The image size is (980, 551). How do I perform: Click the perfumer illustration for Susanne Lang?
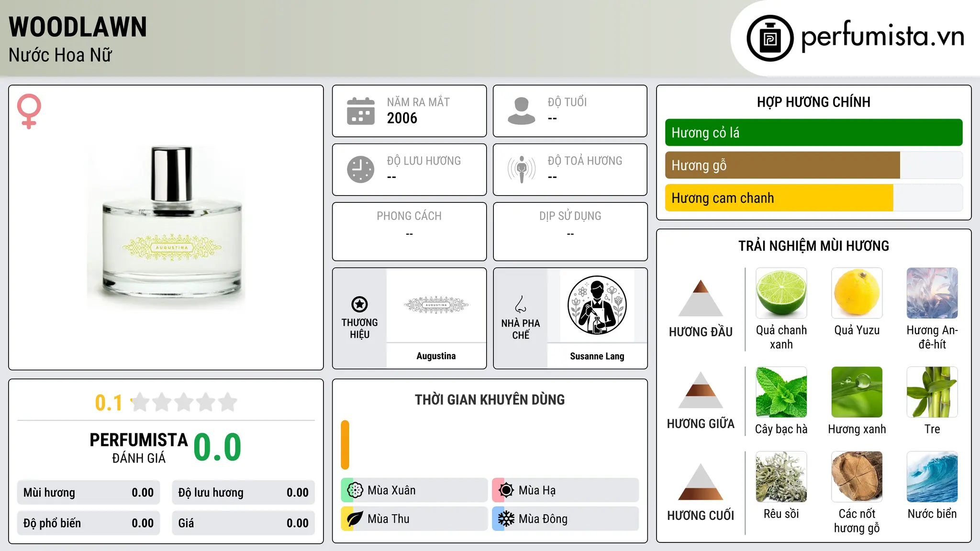(x=597, y=305)
